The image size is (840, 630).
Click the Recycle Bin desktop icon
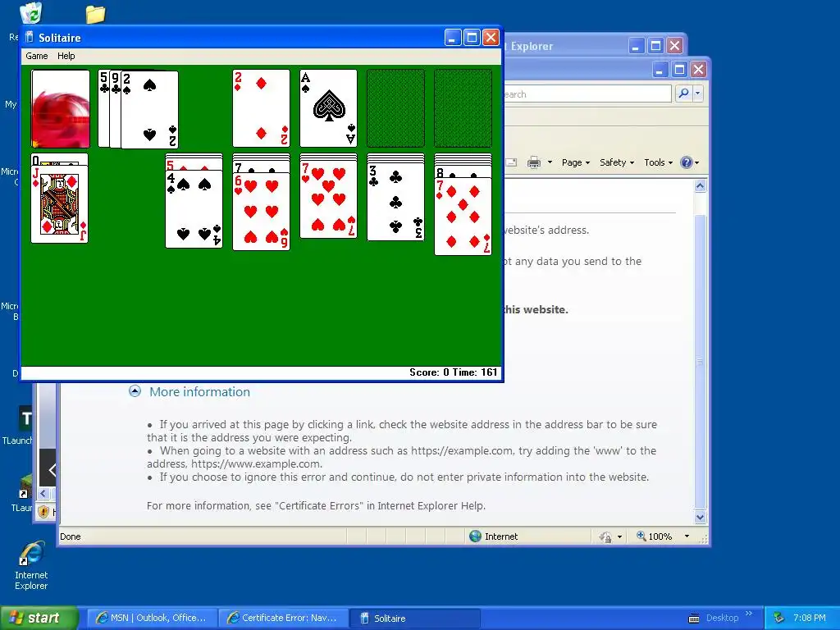click(30, 14)
